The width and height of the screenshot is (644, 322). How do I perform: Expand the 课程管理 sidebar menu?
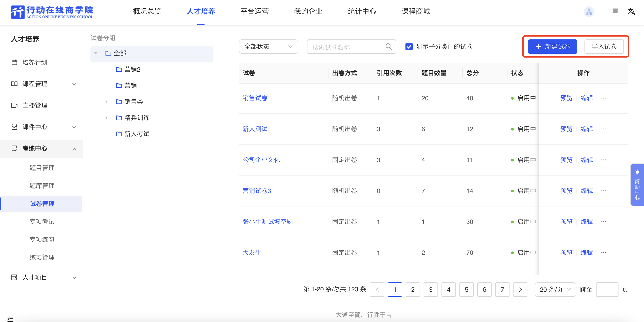(x=74, y=84)
